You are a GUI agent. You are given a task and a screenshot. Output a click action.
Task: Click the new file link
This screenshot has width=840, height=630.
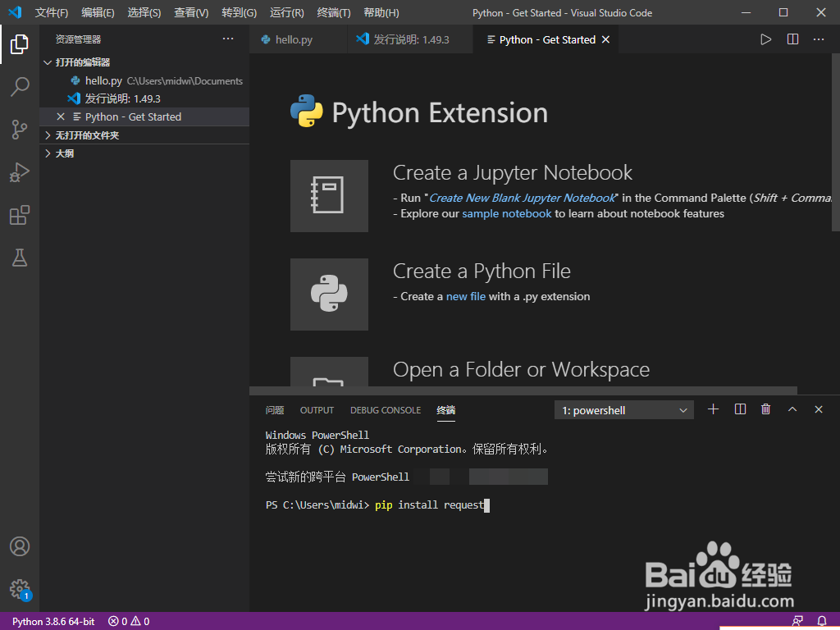click(466, 296)
